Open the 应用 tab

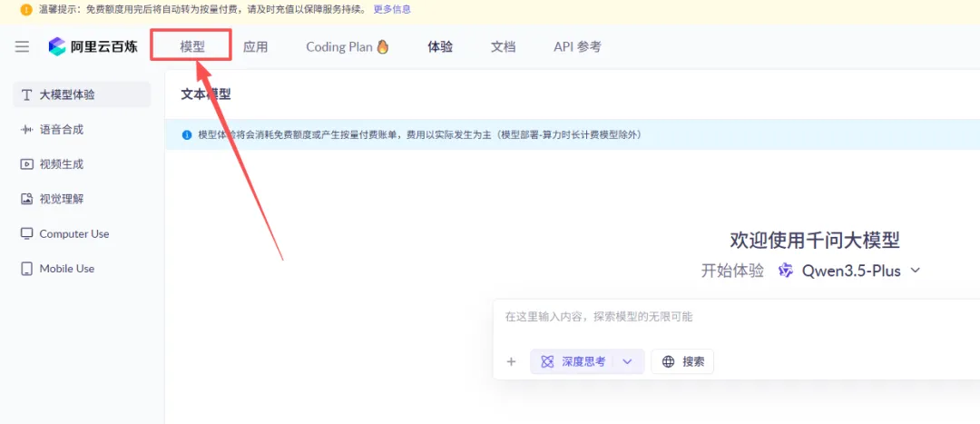tap(255, 47)
